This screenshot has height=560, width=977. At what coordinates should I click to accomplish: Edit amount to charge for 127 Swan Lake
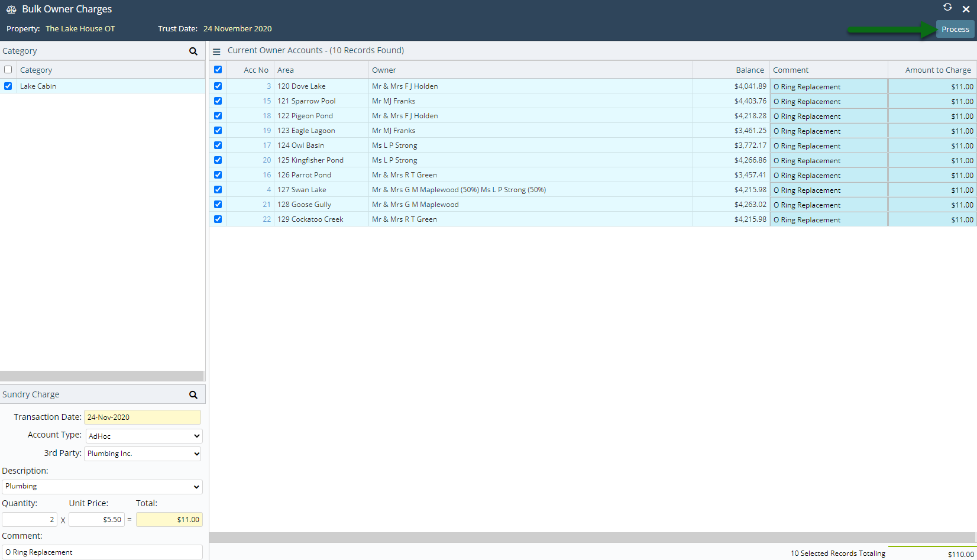click(x=932, y=190)
